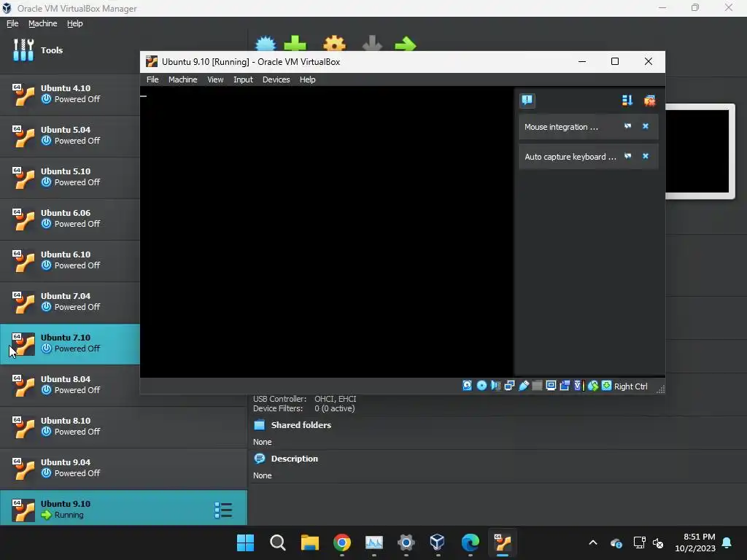Screen dimensions: 747x560
Task: Select the Ubuntu 6.10 virtual machine
Action: [69, 260]
